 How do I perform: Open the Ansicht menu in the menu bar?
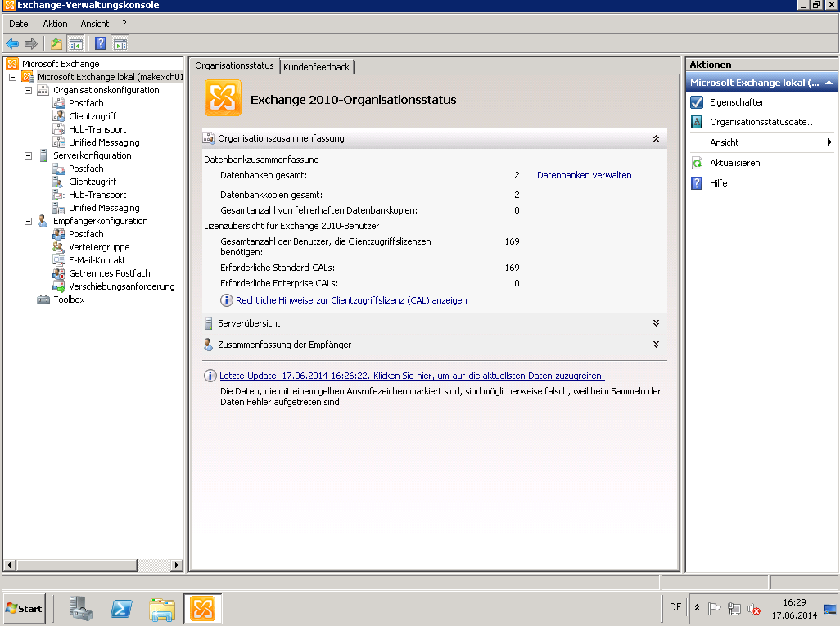coord(95,24)
